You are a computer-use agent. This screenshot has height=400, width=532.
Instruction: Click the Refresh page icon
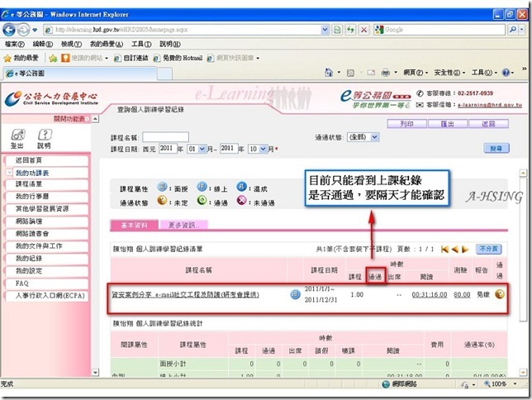350,30
